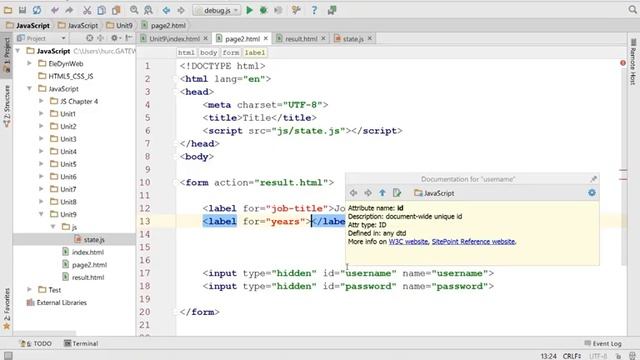
Task: Pin the documentation popup
Action: 593,179
